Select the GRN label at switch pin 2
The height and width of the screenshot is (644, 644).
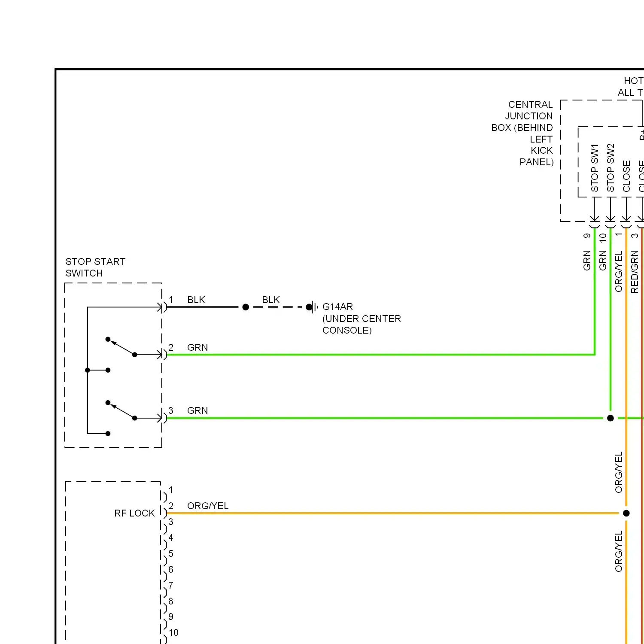coord(197,347)
